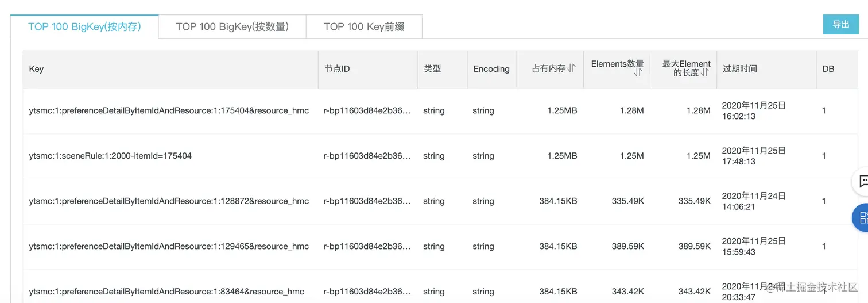Click node ID in the sceneRule row

pos(367,156)
